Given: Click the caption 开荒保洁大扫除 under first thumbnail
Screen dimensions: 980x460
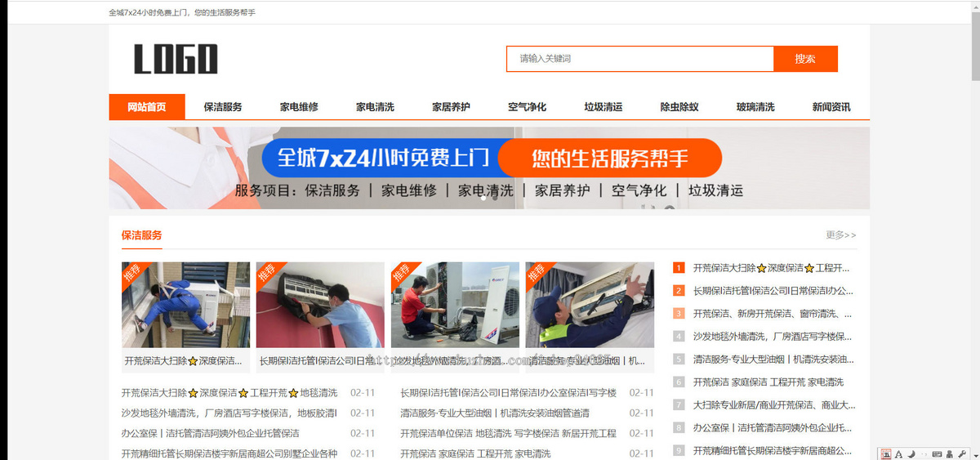Looking at the screenshot, I should click(x=184, y=360).
